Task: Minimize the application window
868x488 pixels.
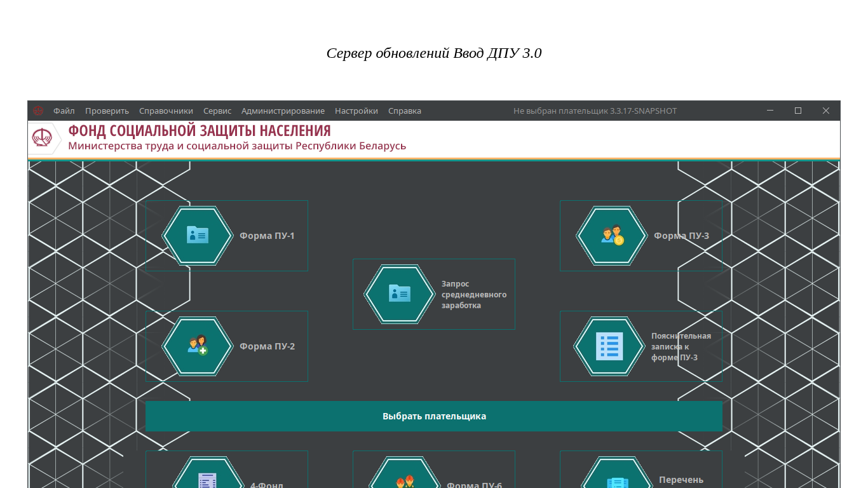Action: (x=770, y=111)
